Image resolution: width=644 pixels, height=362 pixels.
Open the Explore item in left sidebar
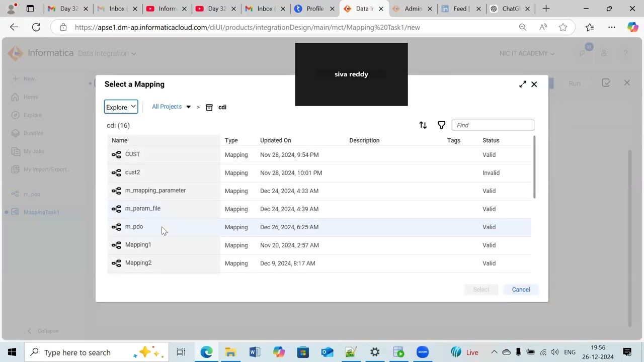[33, 115]
